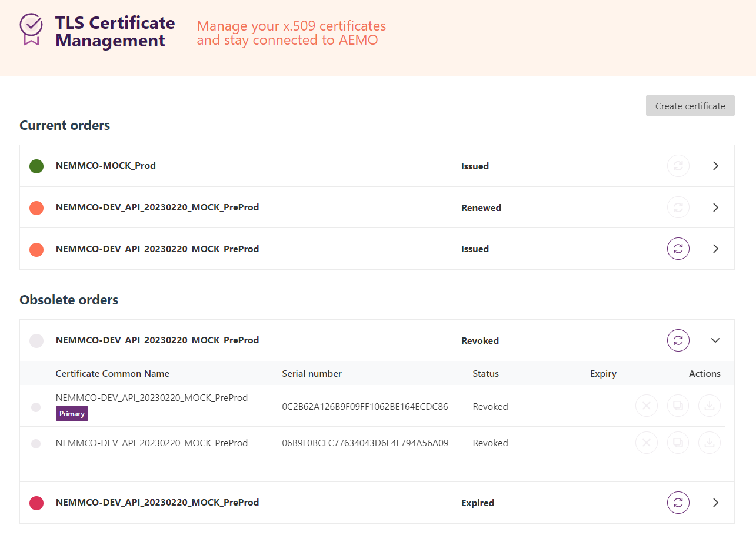
Task: Click the orange status dot on the Renewed order
Action: click(36, 207)
